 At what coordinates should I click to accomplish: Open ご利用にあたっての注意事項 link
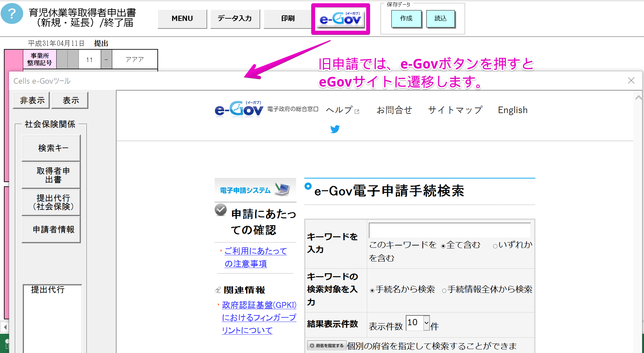255,257
